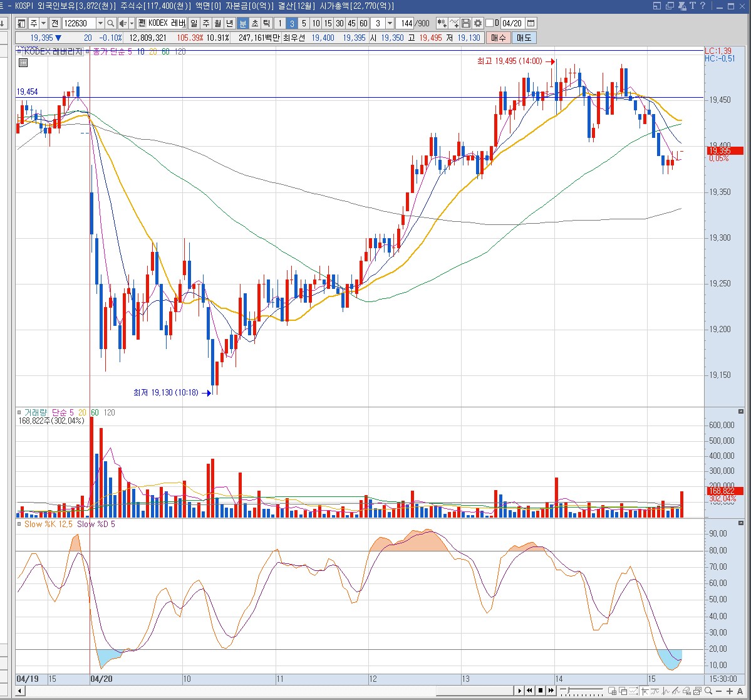Open the stock search magnifier icon

(111, 23)
